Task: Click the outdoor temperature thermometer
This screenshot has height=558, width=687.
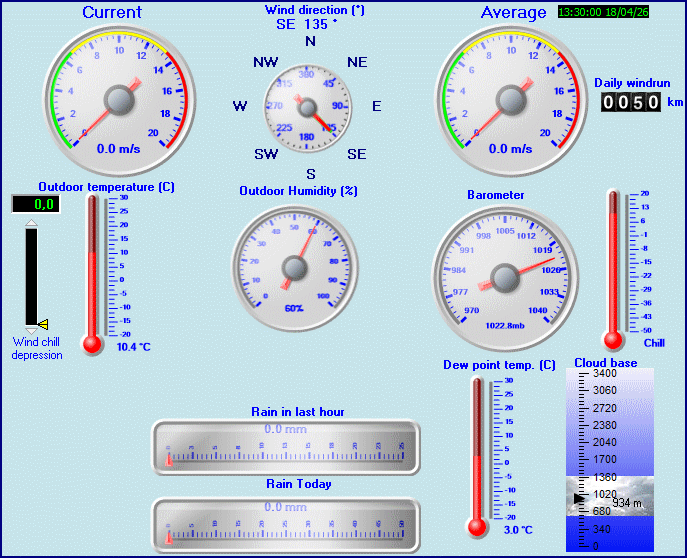Action: pos(93,272)
